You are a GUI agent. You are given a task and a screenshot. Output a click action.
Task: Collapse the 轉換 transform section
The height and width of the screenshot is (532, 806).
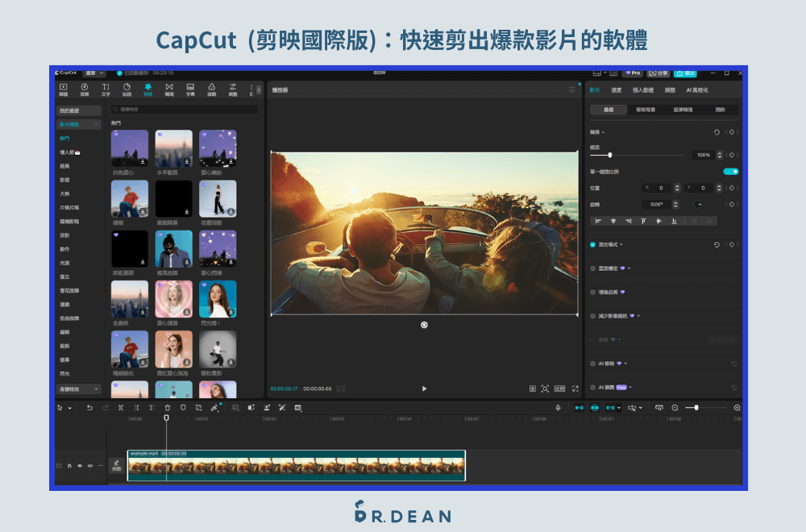tap(604, 133)
